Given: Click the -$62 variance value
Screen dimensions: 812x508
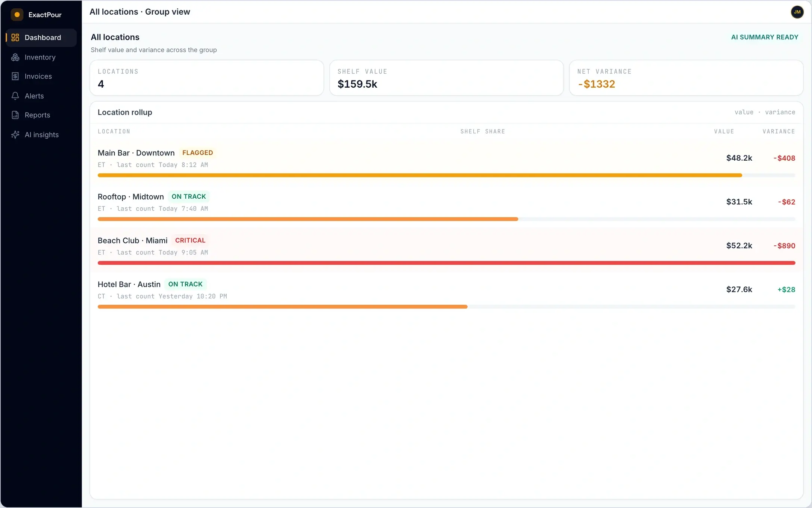Looking at the screenshot, I should pos(786,202).
